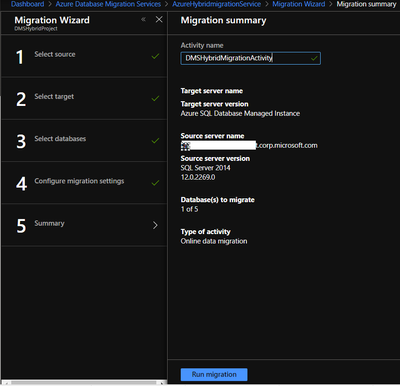
Task: Select step 2 Select target
Action: click(84, 99)
